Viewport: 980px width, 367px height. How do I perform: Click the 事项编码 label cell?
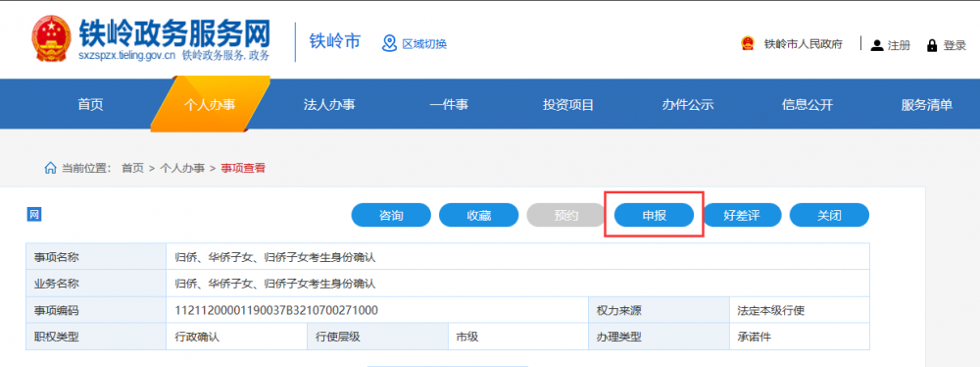[x=96, y=310]
